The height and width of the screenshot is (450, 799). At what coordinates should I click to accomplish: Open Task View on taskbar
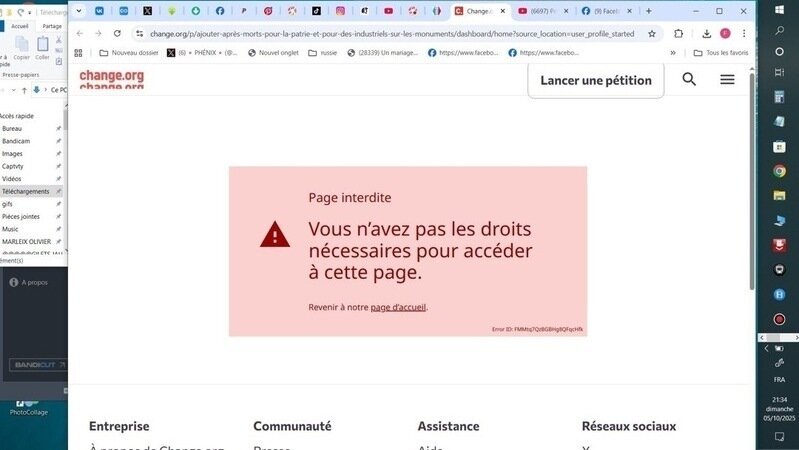tap(779, 72)
